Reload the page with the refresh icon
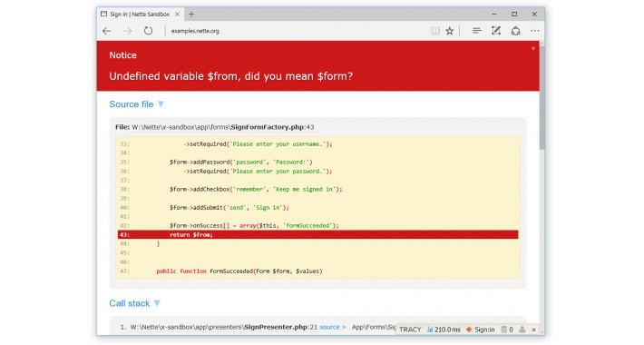644x345 pixels. (148, 31)
